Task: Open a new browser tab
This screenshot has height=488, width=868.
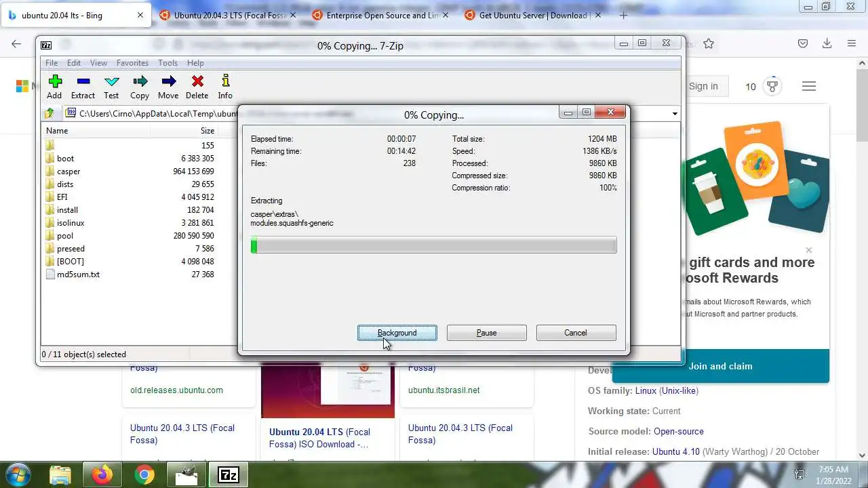Action: point(623,15)
